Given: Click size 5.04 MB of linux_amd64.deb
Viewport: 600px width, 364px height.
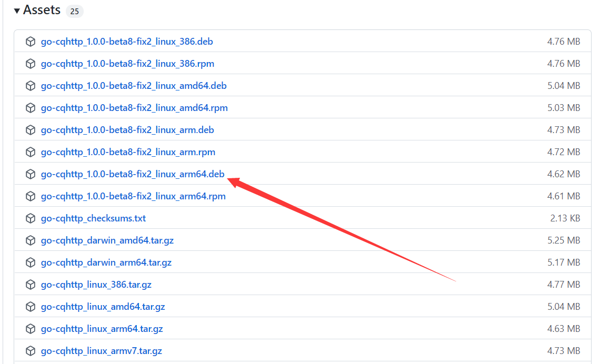Looking at the screenshot, I should click(x=564, y=86).
